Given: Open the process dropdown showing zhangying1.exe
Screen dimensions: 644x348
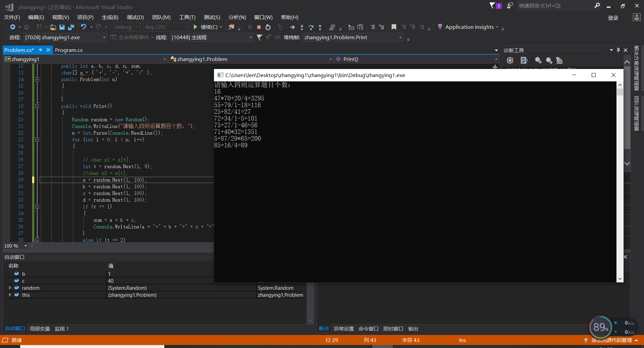Looking at the screenshot, I should click(65, 38).
